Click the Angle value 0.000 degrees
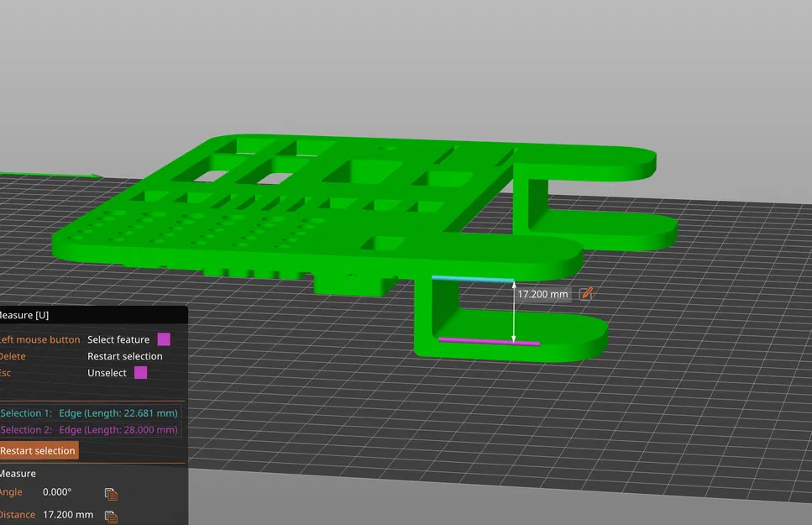The image size is (812, 525). point(58,492)
